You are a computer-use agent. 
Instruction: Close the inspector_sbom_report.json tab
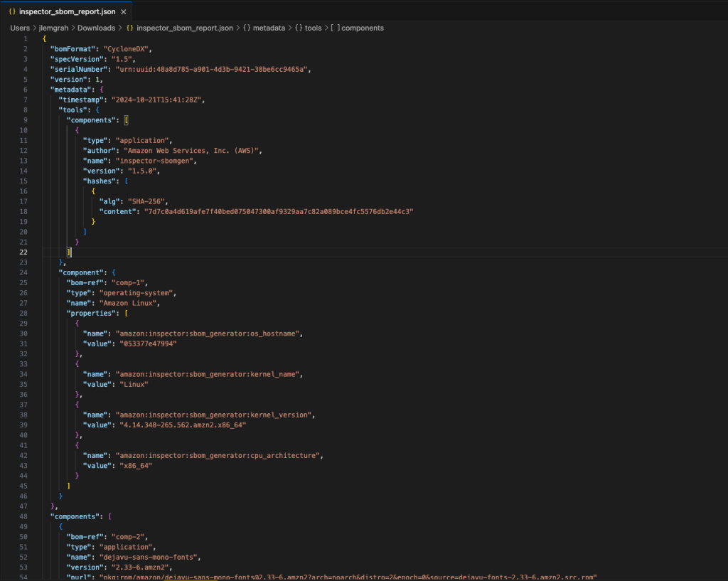[124, 11]
